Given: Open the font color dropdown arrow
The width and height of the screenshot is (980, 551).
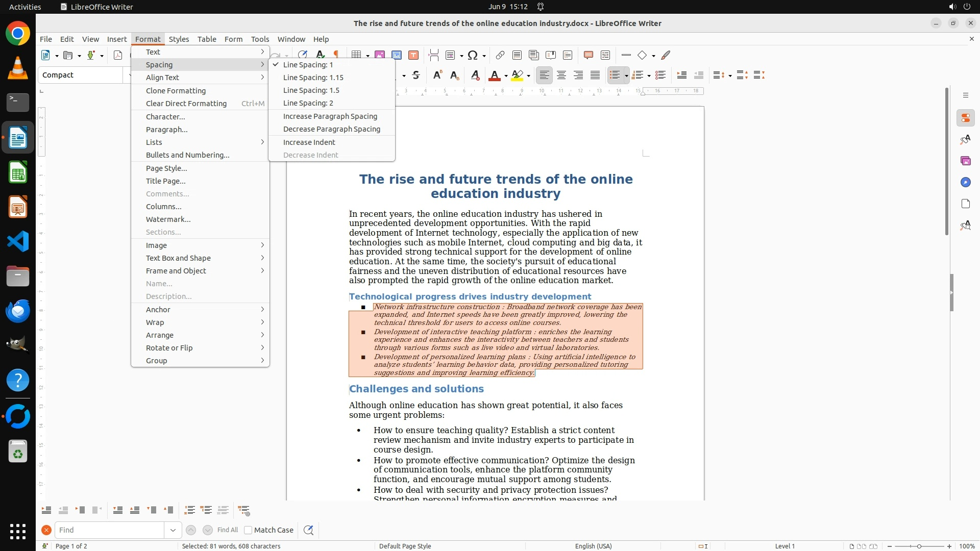Looking at the screenshot, I should click(506, 76).
